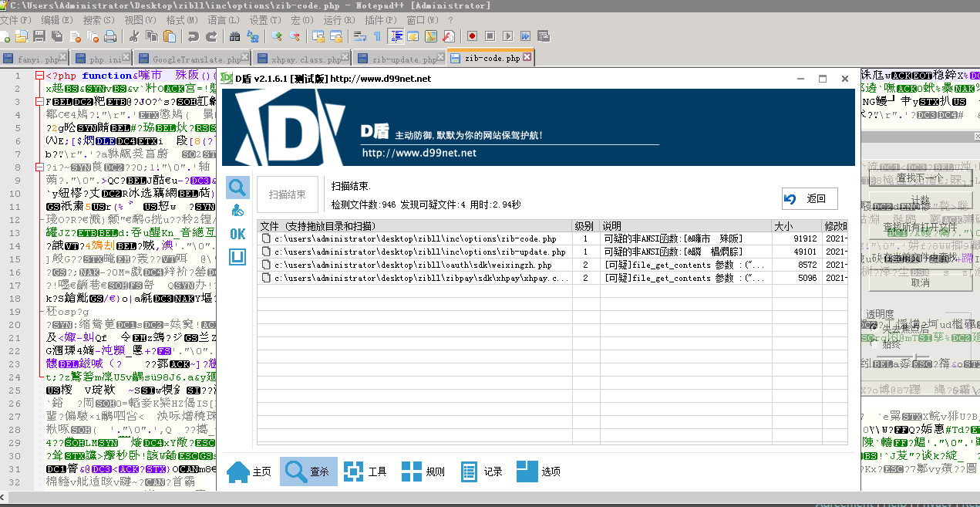Select zib-code.php scan result row

pos(552,239)
